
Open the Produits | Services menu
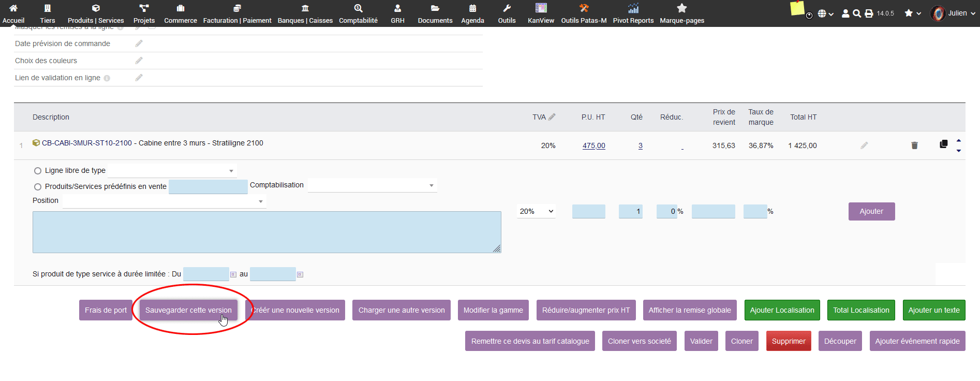coord(96,13)
